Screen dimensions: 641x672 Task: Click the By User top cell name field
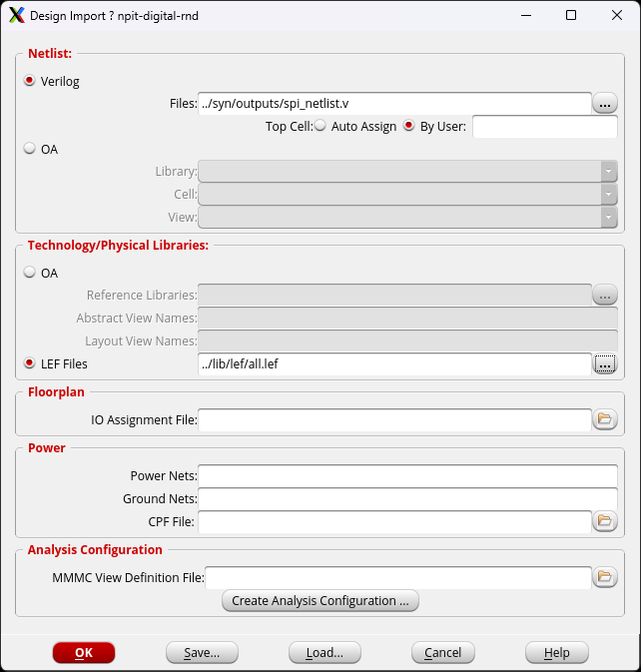click(544, 127)
